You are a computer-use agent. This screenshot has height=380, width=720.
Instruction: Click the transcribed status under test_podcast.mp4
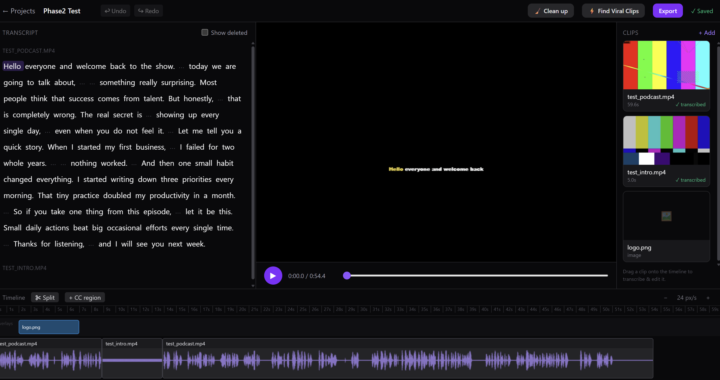pyautogui.click(x=690, y=105)
